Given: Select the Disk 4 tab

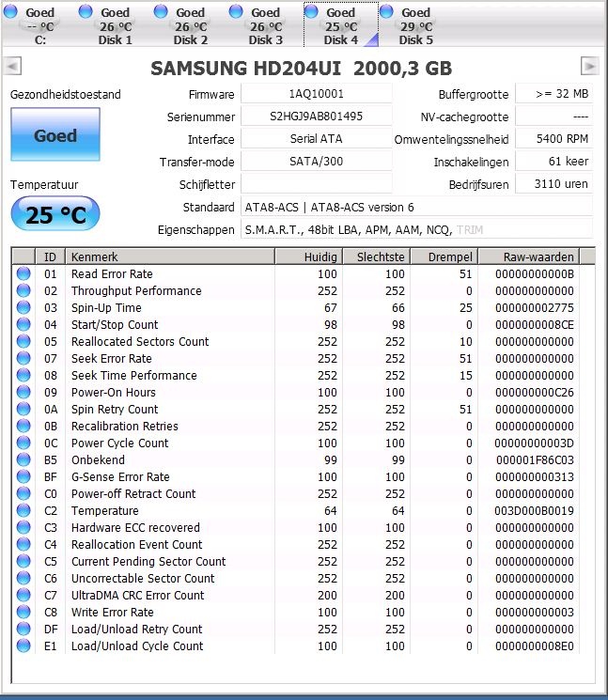Looking at the screenshot, I should pyautogui.click(x=341, y=24).
